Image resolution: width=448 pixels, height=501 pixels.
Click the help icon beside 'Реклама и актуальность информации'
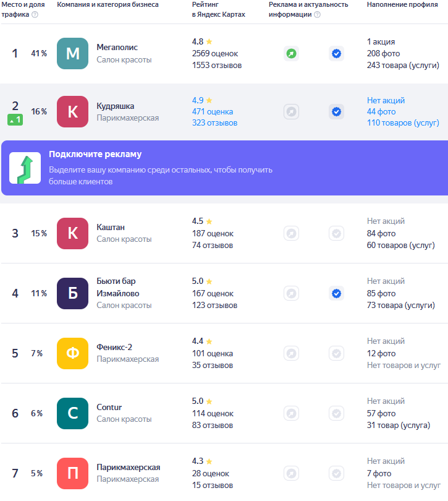coord(317,15)
